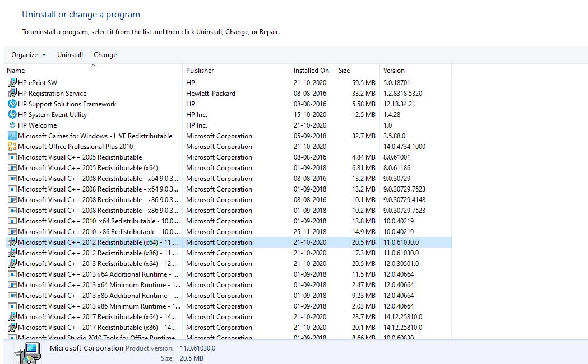Toggle sort order with the Name header arrow
588x364 pixels.
tap(94, 65)
